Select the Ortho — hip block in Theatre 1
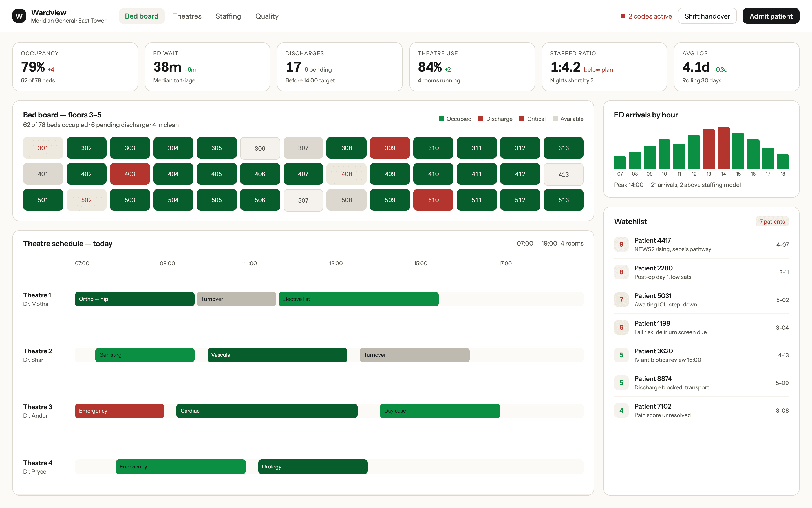This screenshot has height=508, width=812. [x=134, y=299]
